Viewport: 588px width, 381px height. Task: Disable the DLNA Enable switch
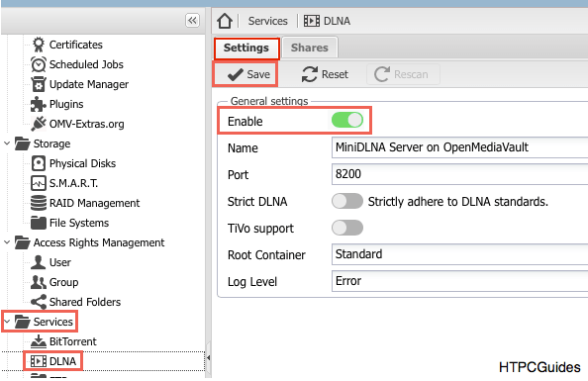347,121
